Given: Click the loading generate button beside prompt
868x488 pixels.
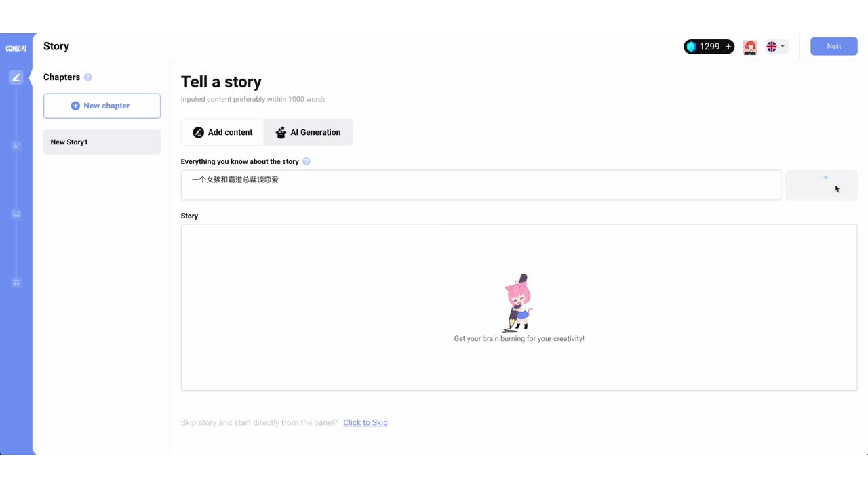Looking at the screenshot, I should click(x=821, y=185).
